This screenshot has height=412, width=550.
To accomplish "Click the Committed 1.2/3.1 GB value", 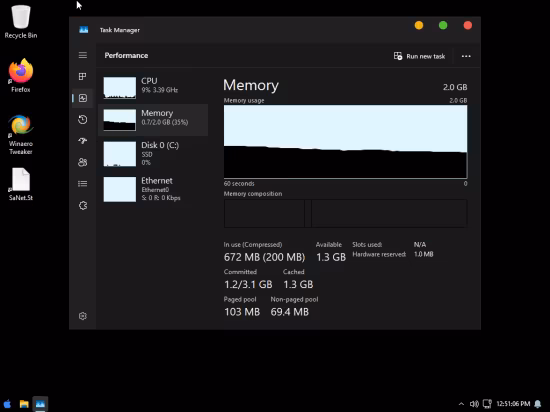I will pos(248,284).
